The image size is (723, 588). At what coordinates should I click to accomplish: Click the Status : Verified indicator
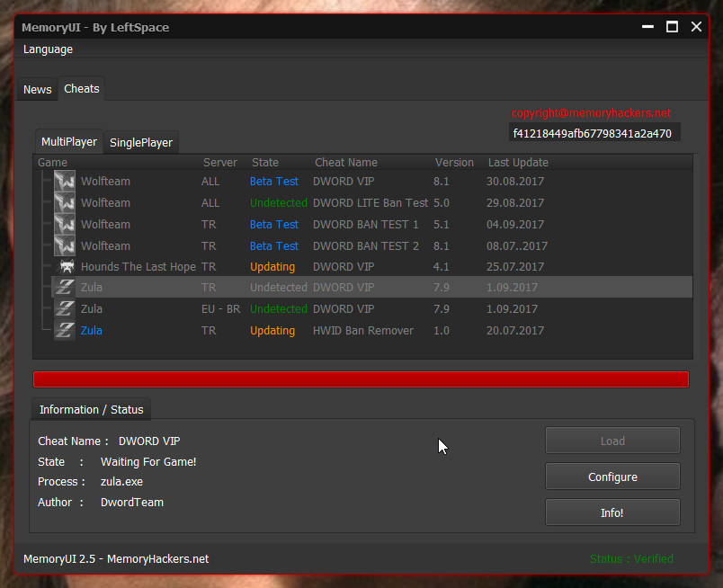tap(631, 559)
